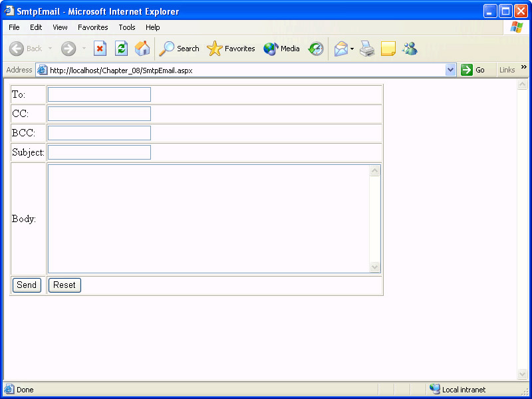Expand the Links toolbar chevron
The image size is (532, 399).
tap(523, 67)
